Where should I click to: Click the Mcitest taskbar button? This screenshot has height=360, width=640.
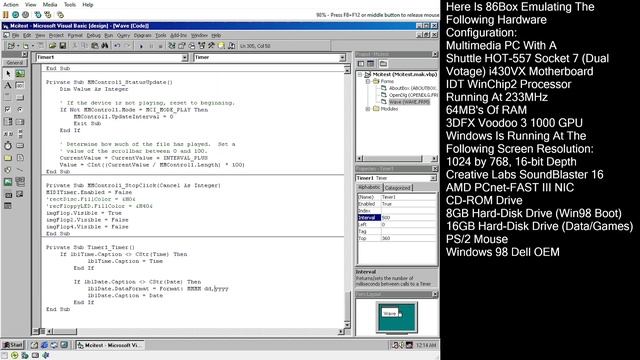[x=110, y=345]
